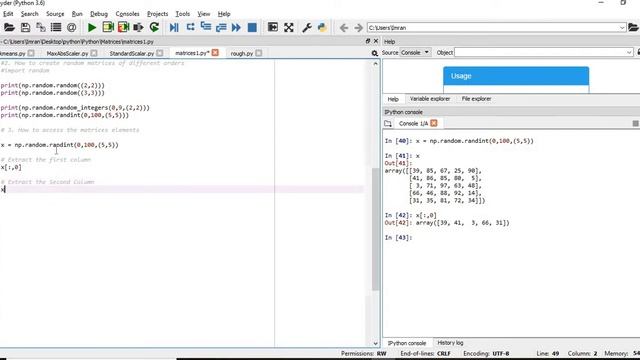Switch to MaxAbsScaler.py tab
640x360 pixels.
(x=67, y=53)
